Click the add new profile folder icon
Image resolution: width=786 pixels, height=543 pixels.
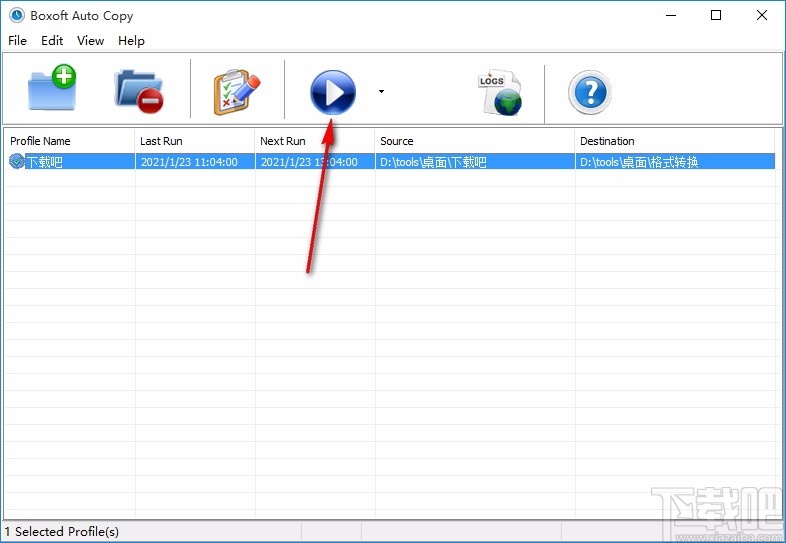(52, 88)
